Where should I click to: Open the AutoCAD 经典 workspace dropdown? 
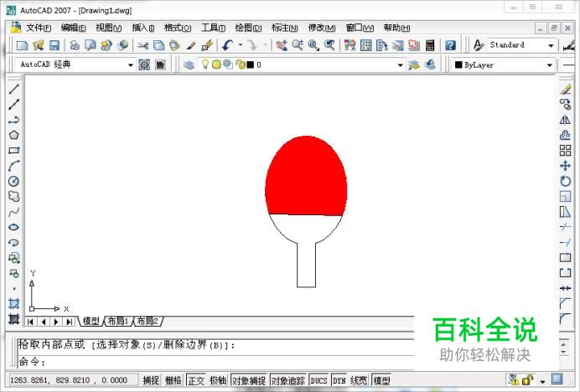coord(130,65)
